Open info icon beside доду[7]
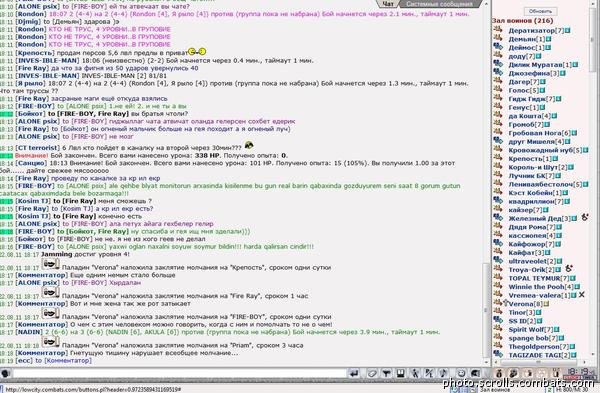 pos(539,56)
